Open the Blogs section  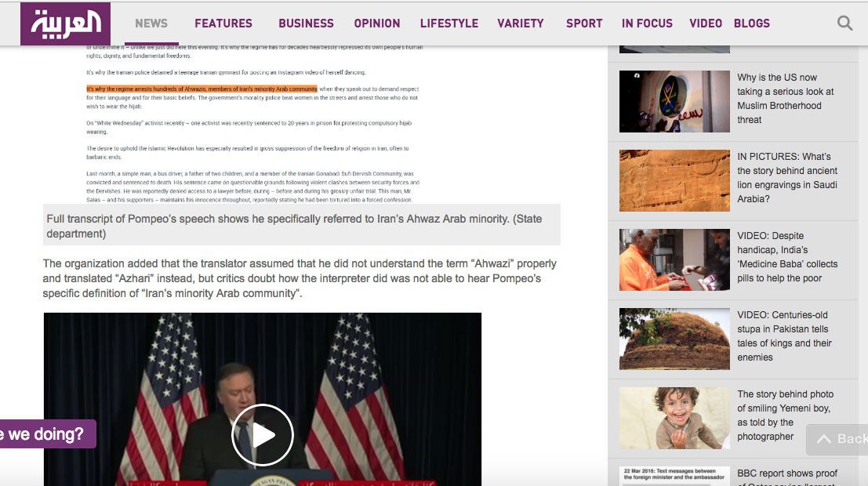(751, 24)
